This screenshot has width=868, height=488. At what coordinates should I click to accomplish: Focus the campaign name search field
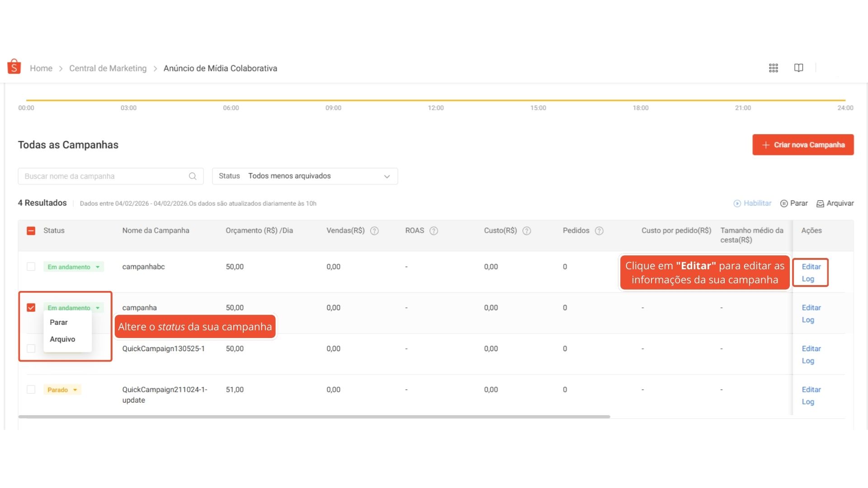pos(104,176)
